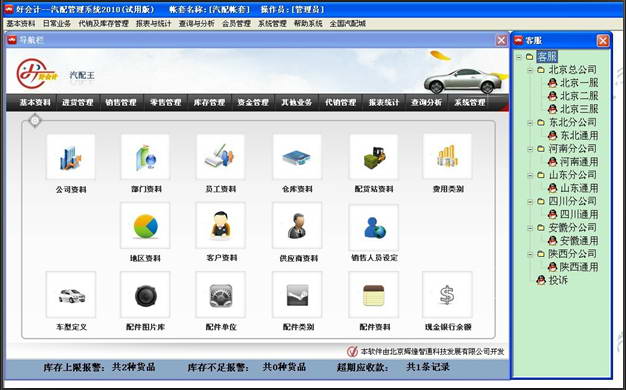
Task: Click the 库存上限报警 共2种货品 status link
Action: point(99,367)
